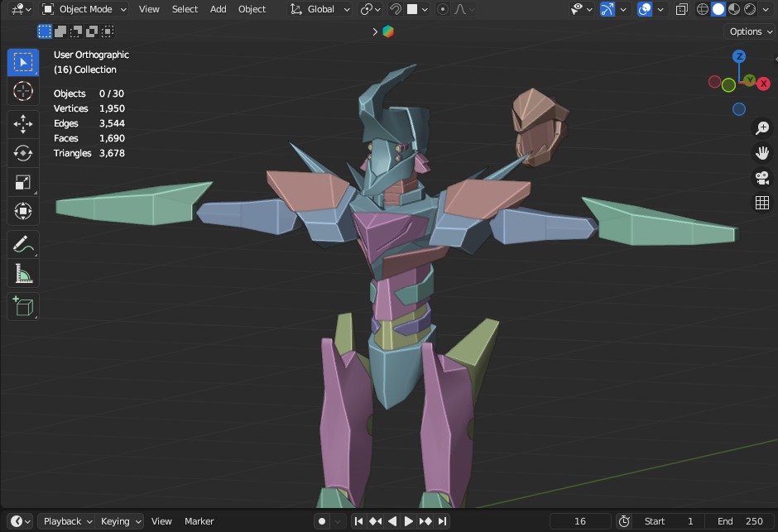Jump to next keyframe
This screenshot has height=532, width=778.
point(425,521)
